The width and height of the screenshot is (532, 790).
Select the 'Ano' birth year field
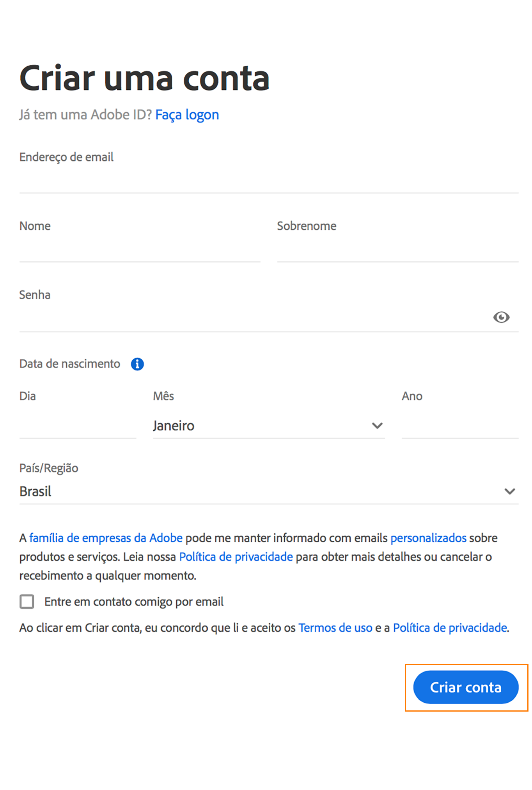pyautogui.click(x=459, y=427)
